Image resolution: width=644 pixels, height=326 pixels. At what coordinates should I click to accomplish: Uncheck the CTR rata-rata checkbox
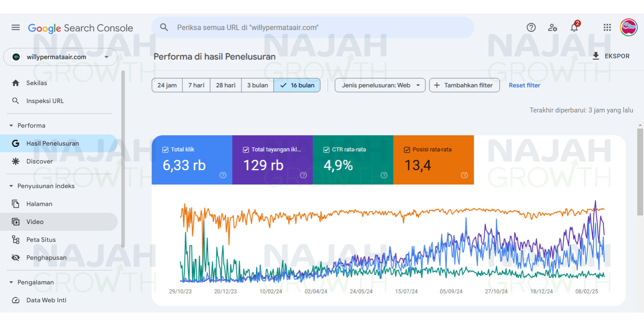tap(326, 150)
